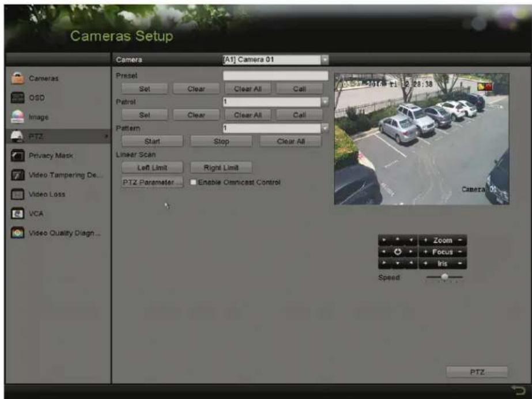Screen dimensions: 532x399
Task: Click Left Limit button
Action: tap(152, 168)
